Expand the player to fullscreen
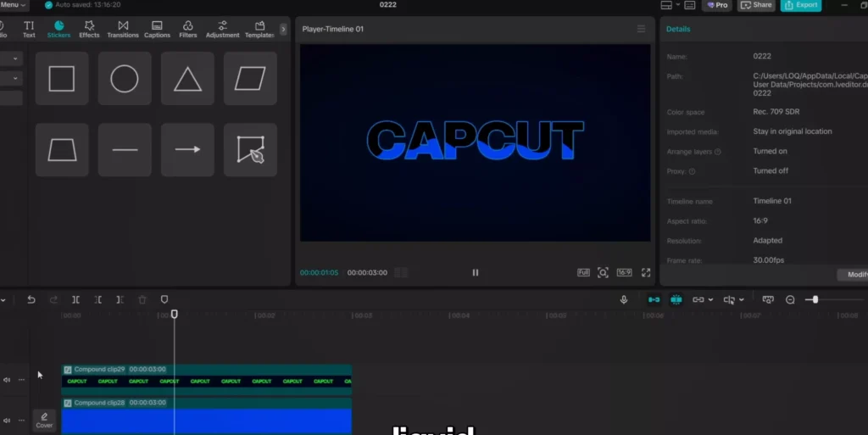 646,272
